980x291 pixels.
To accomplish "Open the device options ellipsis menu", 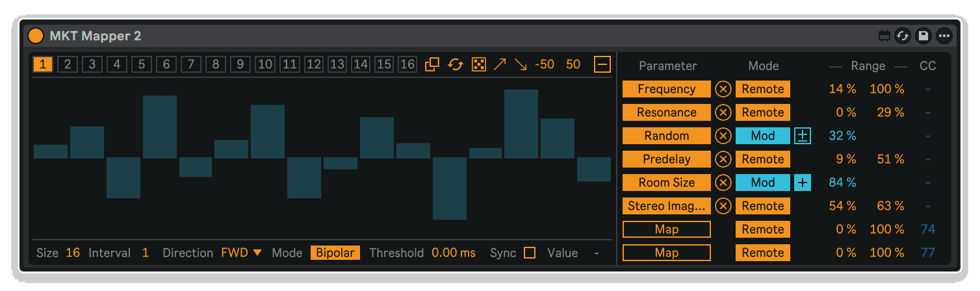I will coord(944,36).
